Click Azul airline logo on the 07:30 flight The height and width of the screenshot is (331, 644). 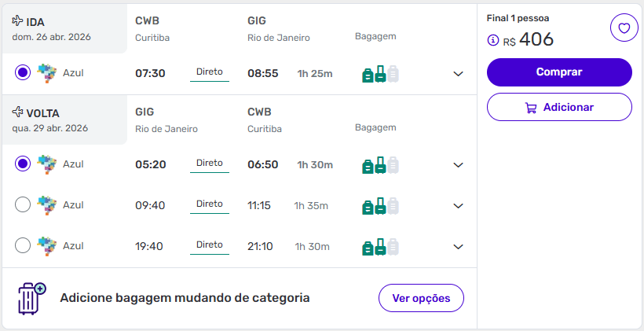[x=48, y=73]
